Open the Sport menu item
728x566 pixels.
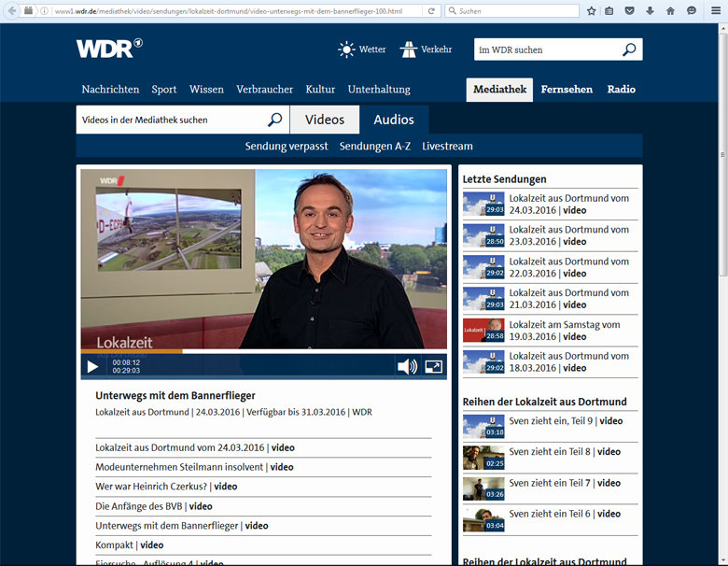coord(164,90)
